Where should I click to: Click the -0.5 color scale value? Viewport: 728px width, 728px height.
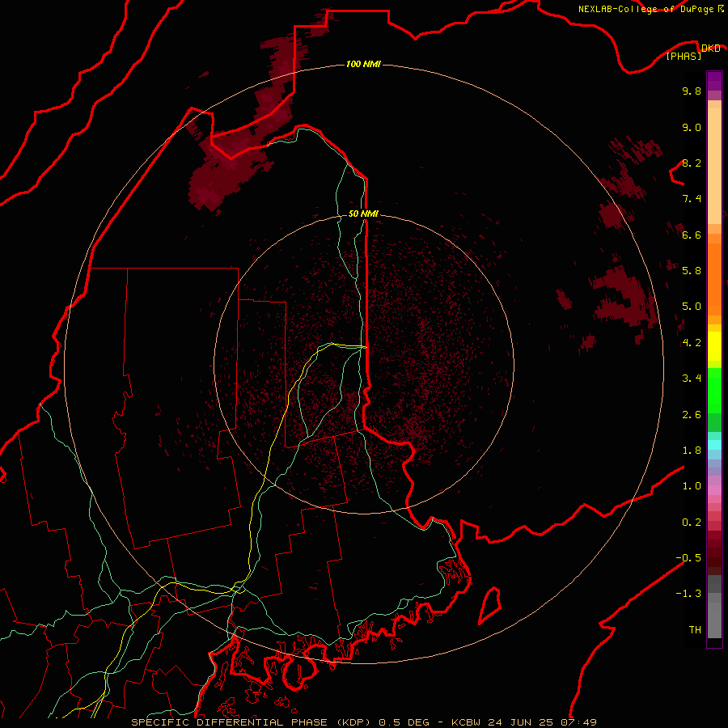688,558
